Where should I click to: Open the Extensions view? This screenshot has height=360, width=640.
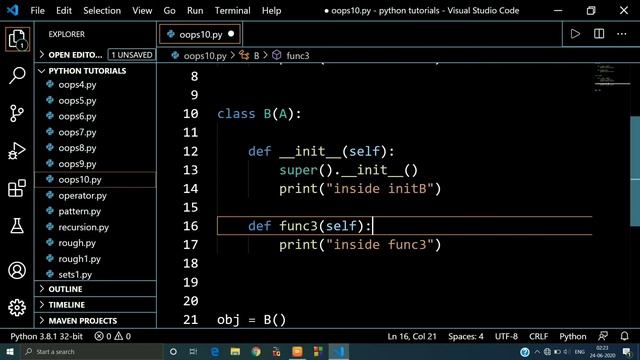click(x=17, y=188)
